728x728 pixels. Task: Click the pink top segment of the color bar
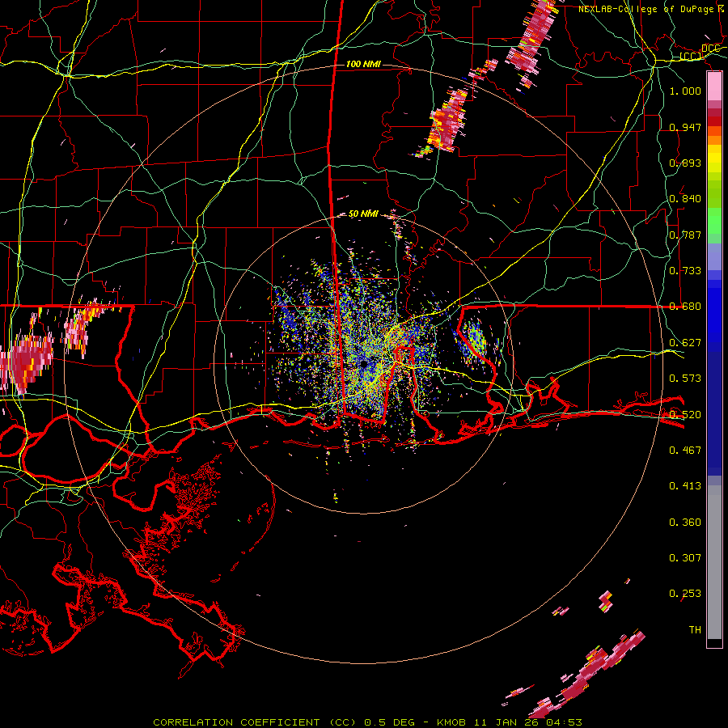tap(714, 87)
